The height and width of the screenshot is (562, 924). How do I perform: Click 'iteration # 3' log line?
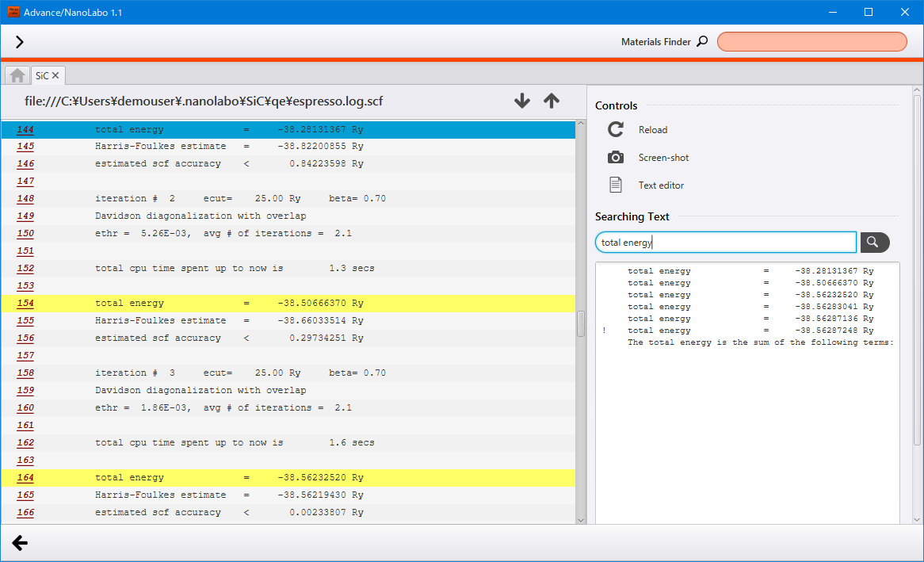288,373
